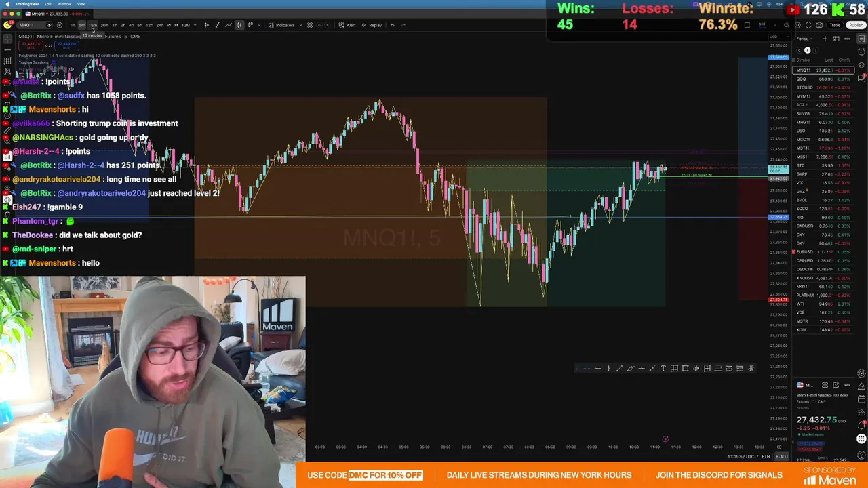Image resolution: width=868 pixels, height=488 pixels.
Task: Toggle B-ADJ back-adjustment button
Action: pos(782,456)
